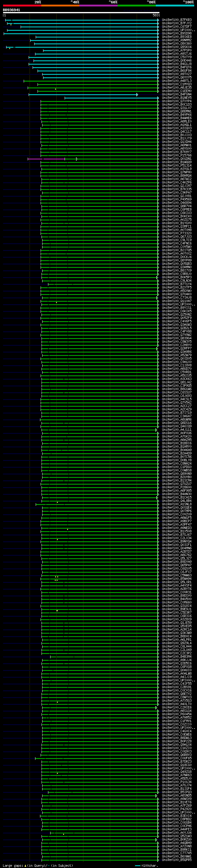
Task: Select hit label UniRef100_A7PSP0
Action: (177, 50)
